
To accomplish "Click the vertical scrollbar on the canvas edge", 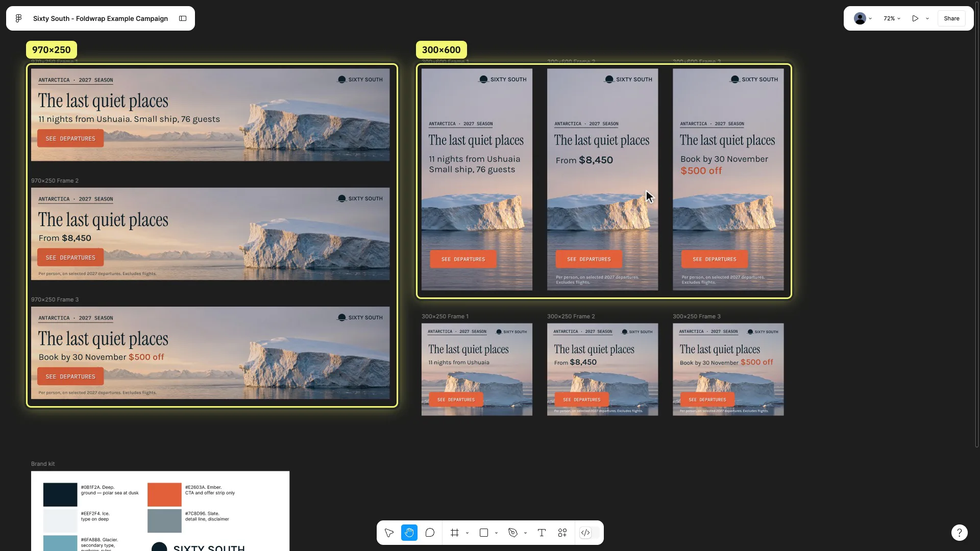I will [977, 224].
